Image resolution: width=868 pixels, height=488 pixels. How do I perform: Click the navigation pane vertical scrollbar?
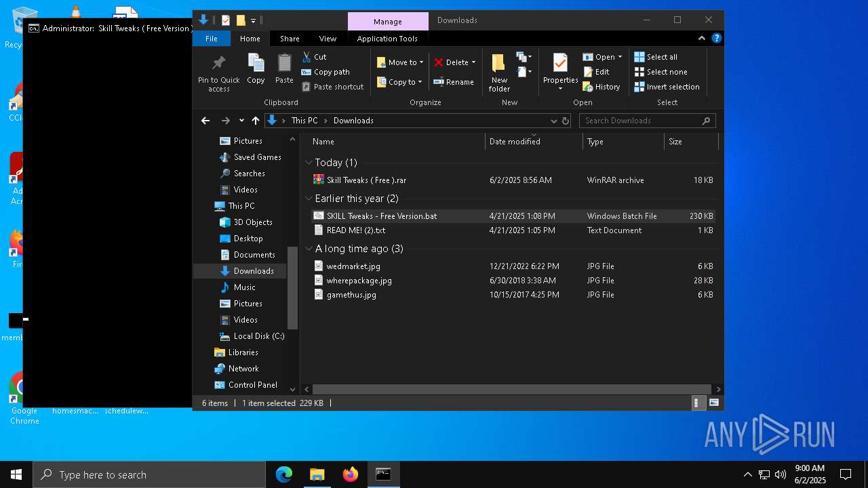[293, 288]
